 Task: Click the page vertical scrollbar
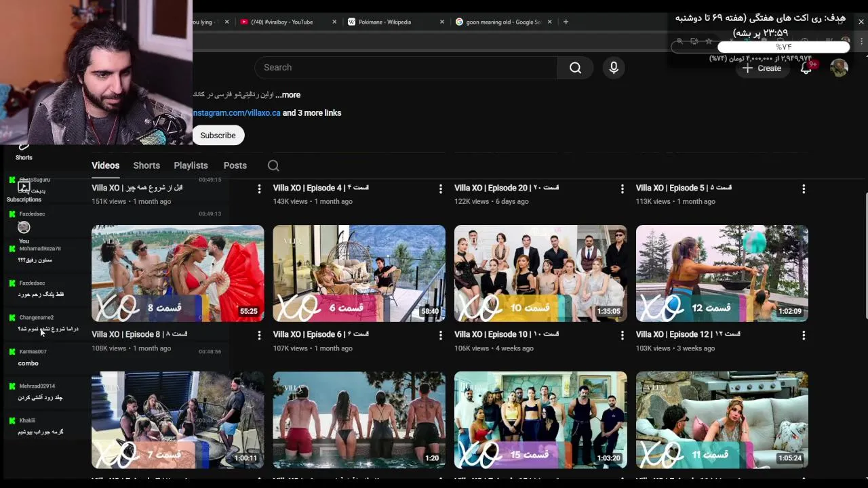coord(865,258)
